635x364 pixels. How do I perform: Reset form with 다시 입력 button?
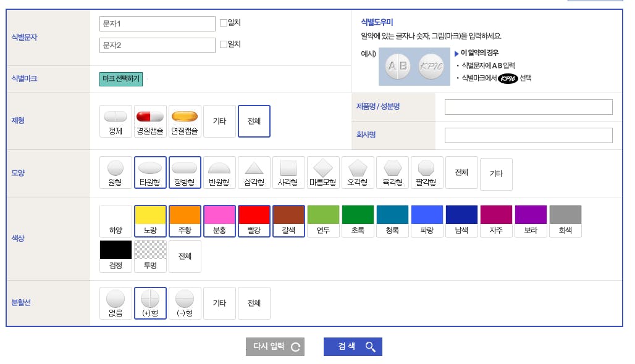[275, 347]
